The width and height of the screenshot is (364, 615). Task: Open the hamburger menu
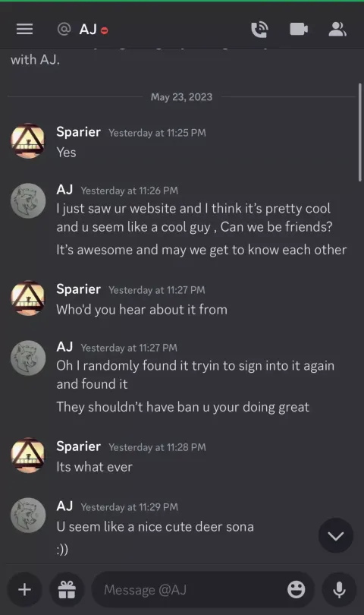(24, 29)
